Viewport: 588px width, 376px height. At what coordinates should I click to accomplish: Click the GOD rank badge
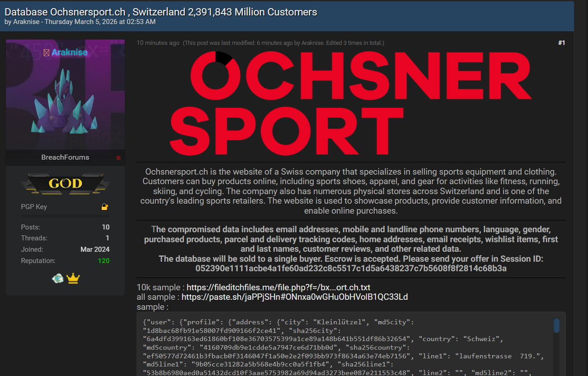tap(65, 183)
